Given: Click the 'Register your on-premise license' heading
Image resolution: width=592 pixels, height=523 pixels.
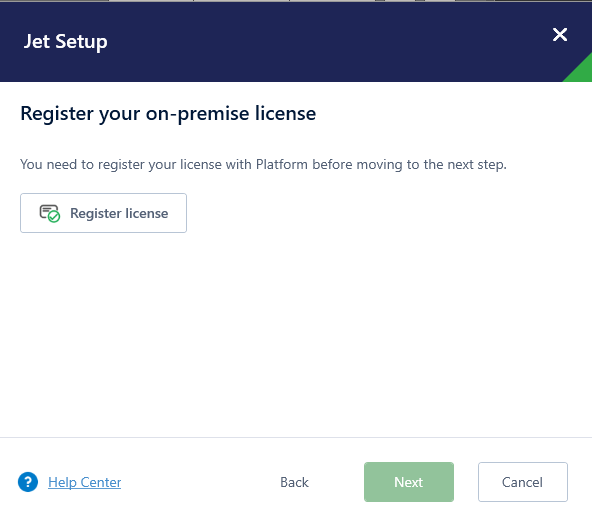Looking at the screenshot, I should coord(168,114).
